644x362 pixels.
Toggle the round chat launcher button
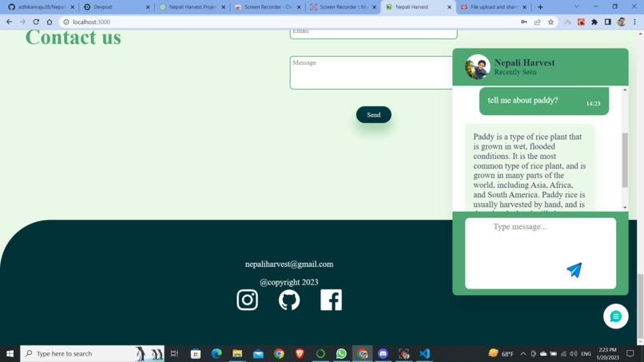pyautogui.click(x=616, y=316)
